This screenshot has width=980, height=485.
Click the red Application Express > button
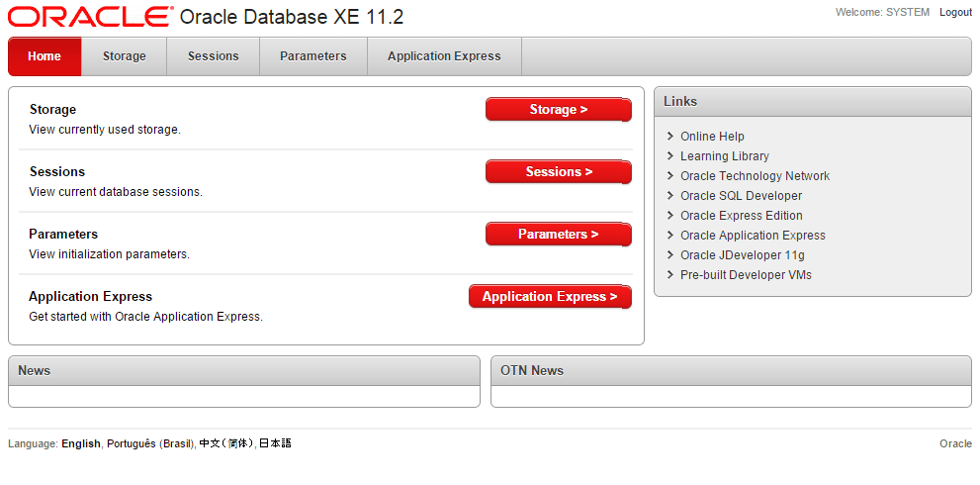[x=550, y=297]
